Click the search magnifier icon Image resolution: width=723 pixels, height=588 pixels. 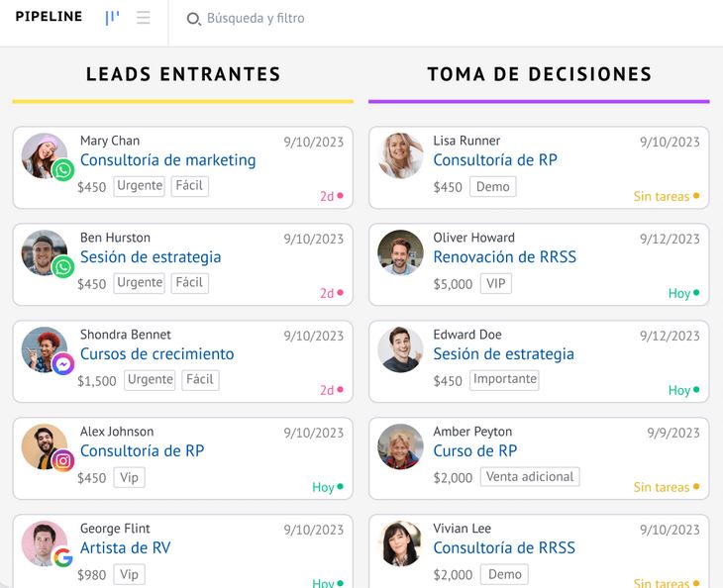click(x=193, y=19)
